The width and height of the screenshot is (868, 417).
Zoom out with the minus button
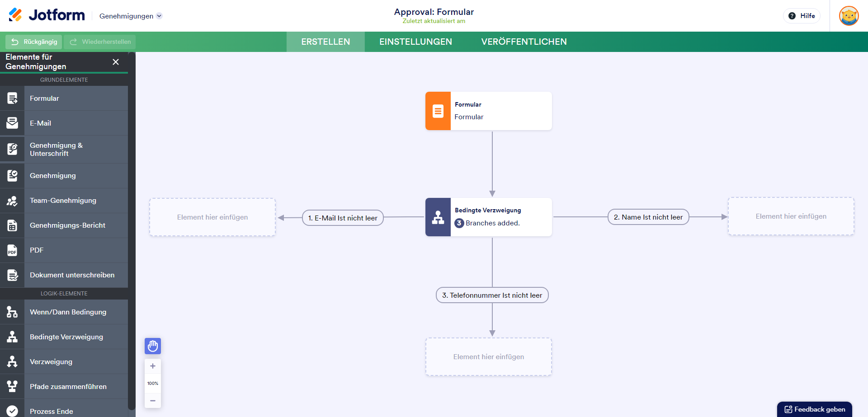(x=153, y=401)
